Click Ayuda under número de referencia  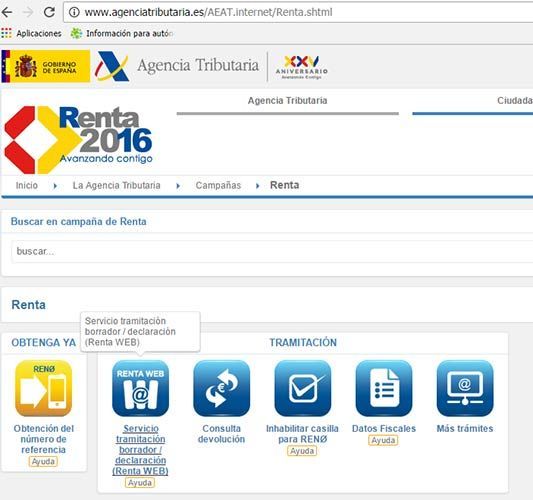click(x=43, y=461)
